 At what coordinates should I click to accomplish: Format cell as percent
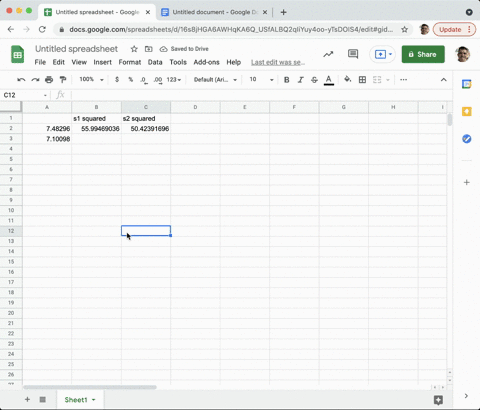[131, 80]
